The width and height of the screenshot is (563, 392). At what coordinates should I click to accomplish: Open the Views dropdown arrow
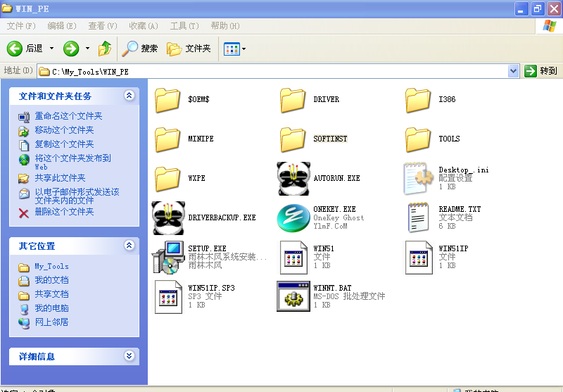[243, 49]
